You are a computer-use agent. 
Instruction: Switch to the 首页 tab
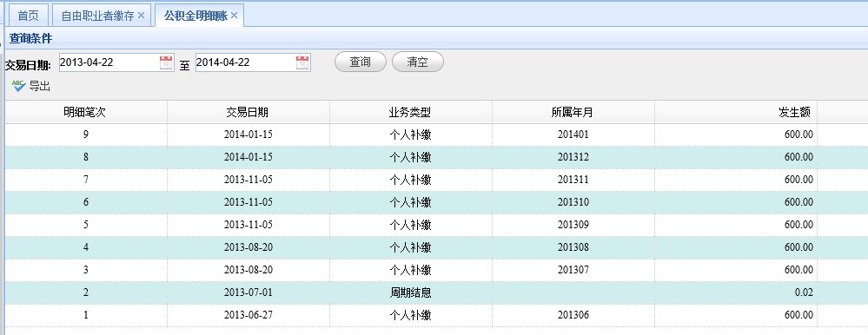coord(28,16)
